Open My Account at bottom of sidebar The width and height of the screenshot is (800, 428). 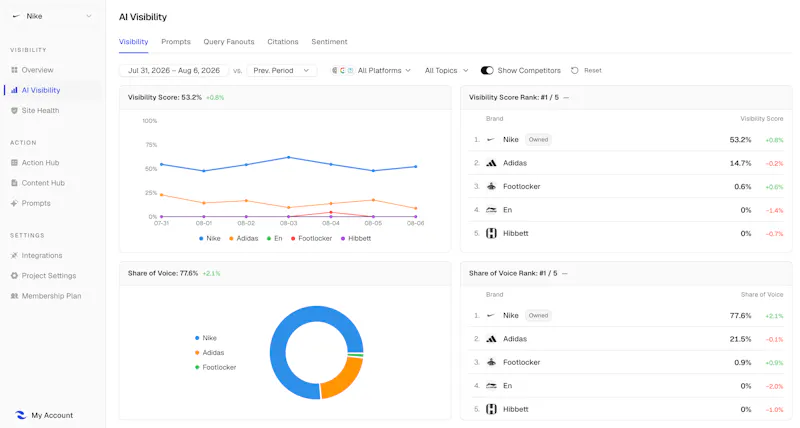(44, 415)
